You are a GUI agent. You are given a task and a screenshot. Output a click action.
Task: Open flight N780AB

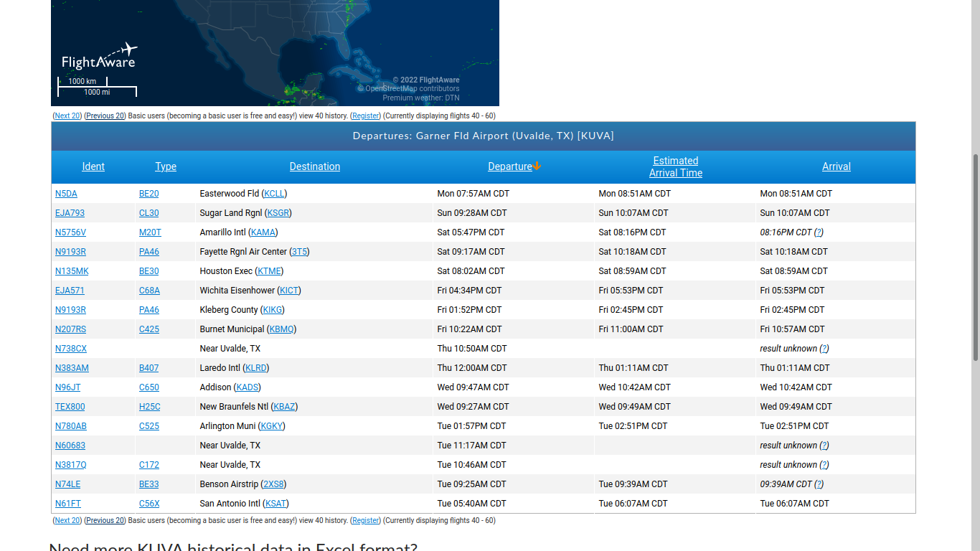(x=71, y=426)
